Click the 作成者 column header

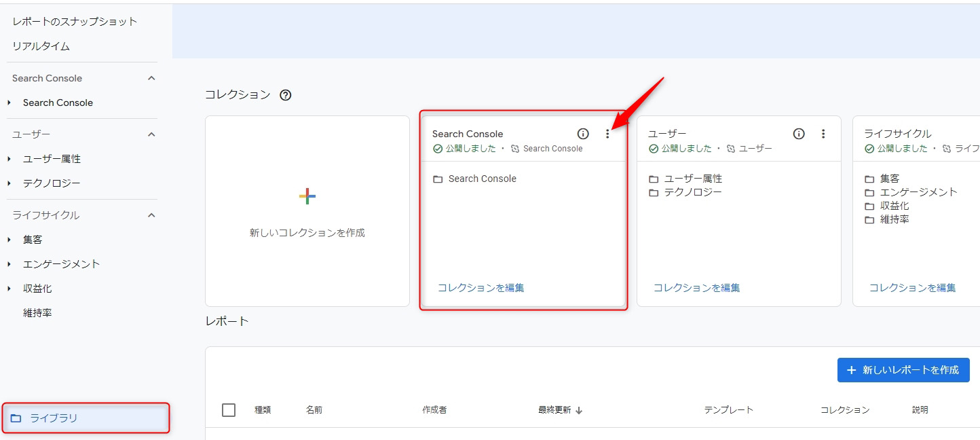tap(434, 410)
